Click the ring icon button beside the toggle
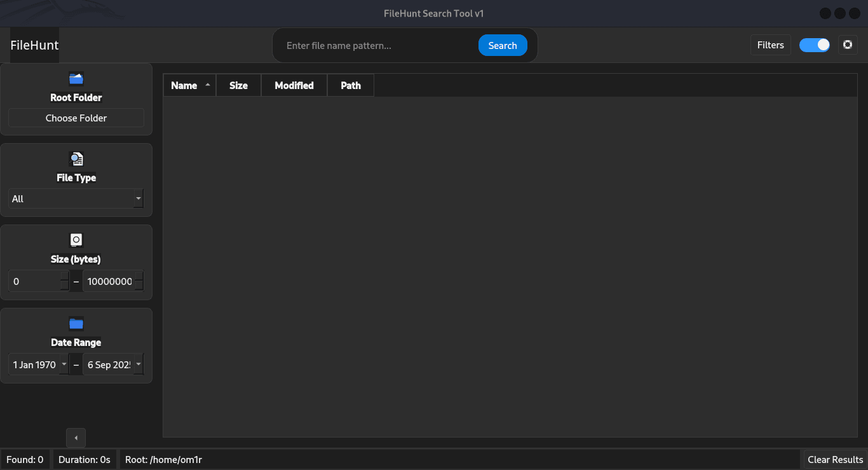 tap(848, 45)
